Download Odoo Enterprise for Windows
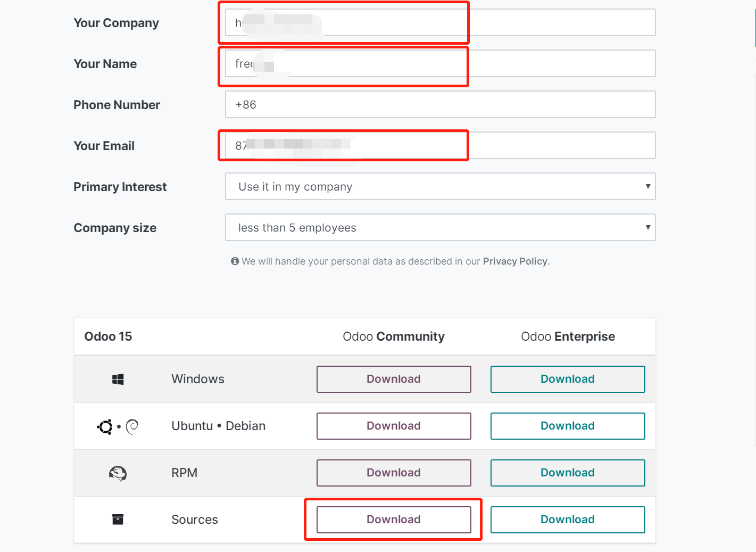Viewport: 756px width, 552px height. coord(567,379)
